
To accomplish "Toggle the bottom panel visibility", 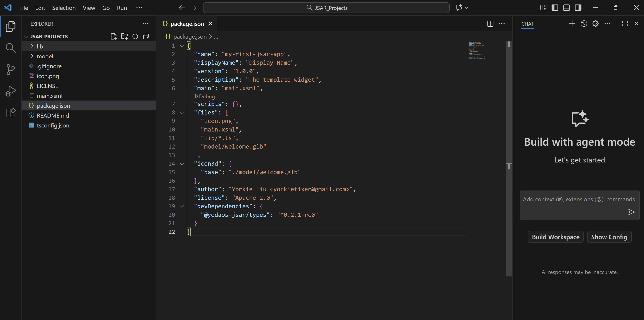I will 566,8.
